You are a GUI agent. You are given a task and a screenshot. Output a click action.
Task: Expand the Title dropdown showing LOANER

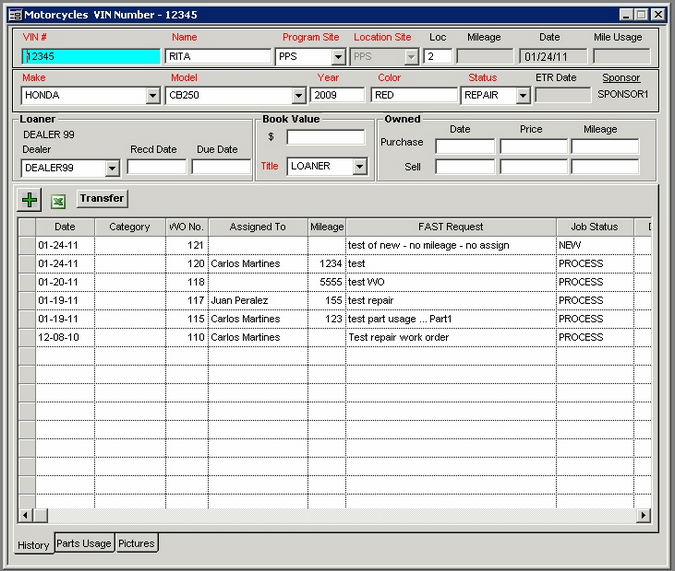359,167
